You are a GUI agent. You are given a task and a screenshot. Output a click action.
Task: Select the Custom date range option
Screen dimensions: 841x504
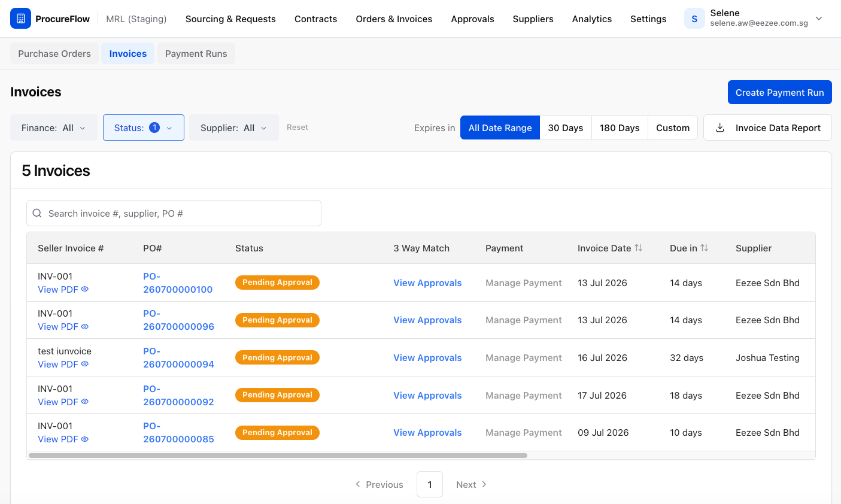tap(673, 127)
